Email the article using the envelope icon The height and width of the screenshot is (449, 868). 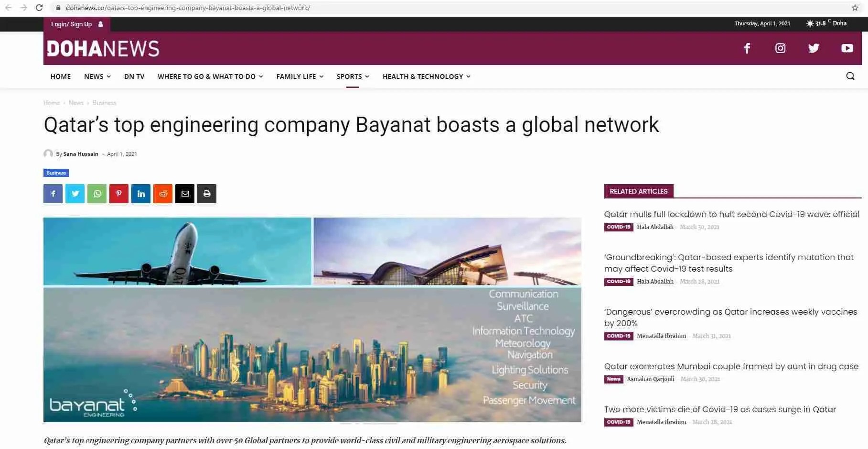(185, 193)
